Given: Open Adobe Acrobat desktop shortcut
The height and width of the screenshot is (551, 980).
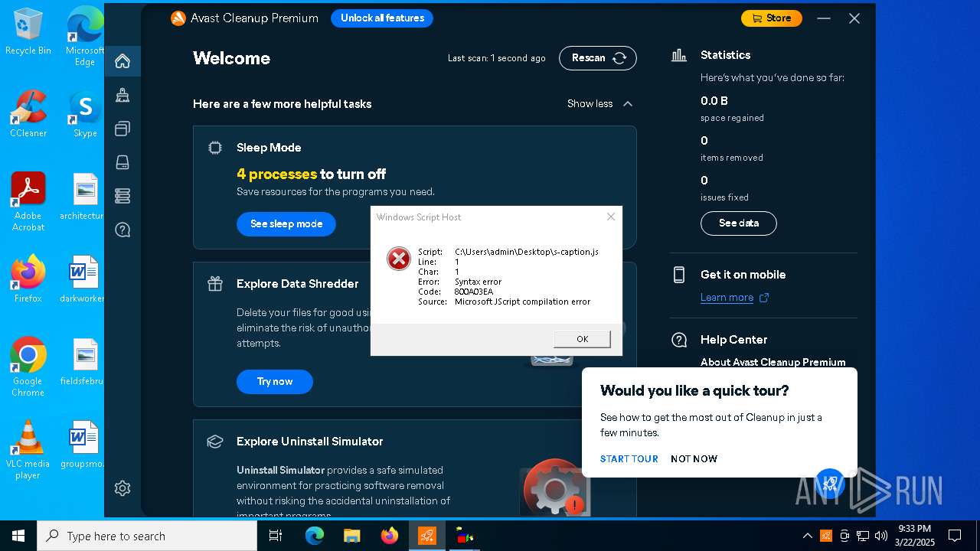Looking at the screenshot, I should 28,202.
